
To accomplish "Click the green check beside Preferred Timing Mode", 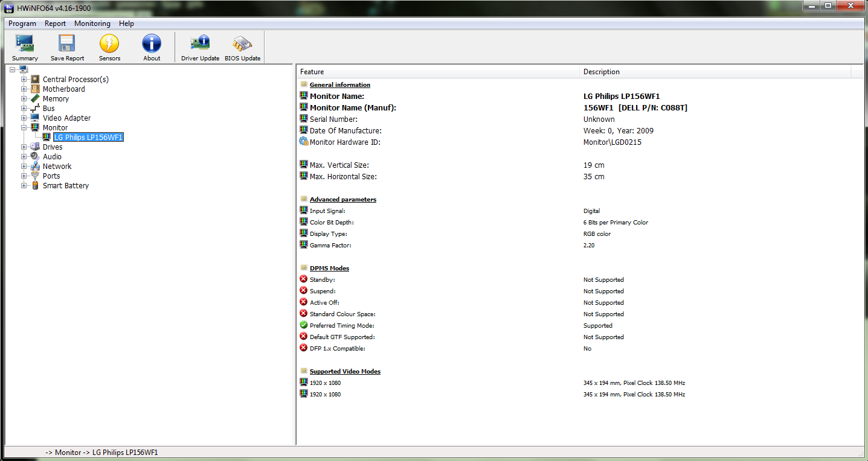I will click(304, 325).
